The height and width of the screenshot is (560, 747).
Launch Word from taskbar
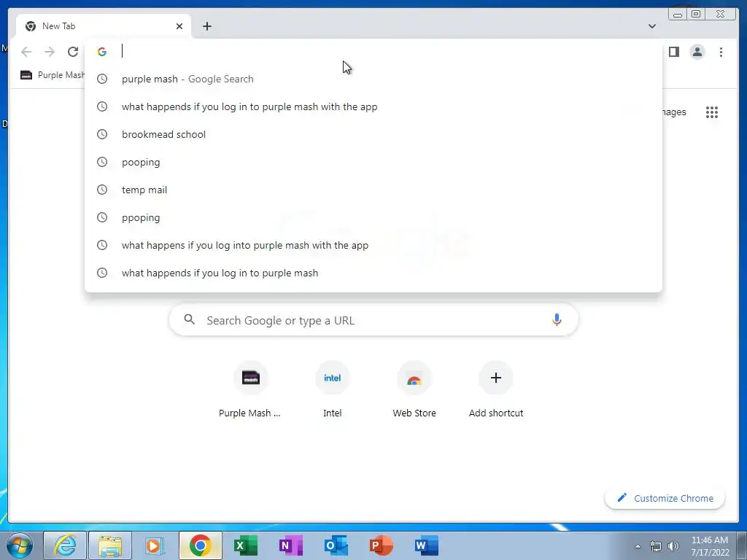click(426, 545)
